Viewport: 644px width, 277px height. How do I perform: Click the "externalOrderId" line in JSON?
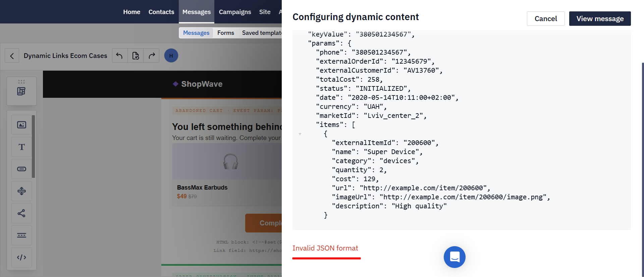(375, 61)
